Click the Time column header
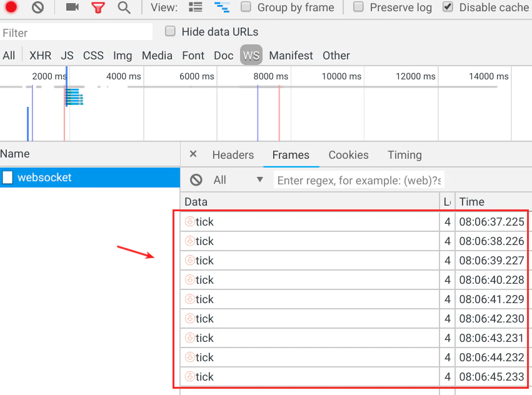The height and width of the screenshot is (395, 532). pos(493,202)
